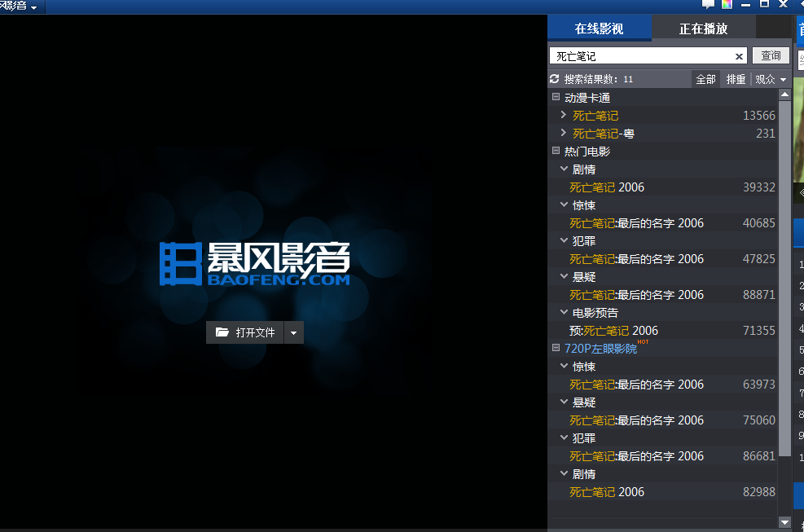Click the feedback speech bubble icon
Image resolution: width=804 pixels, height=532 pixels.
[708, 5]
